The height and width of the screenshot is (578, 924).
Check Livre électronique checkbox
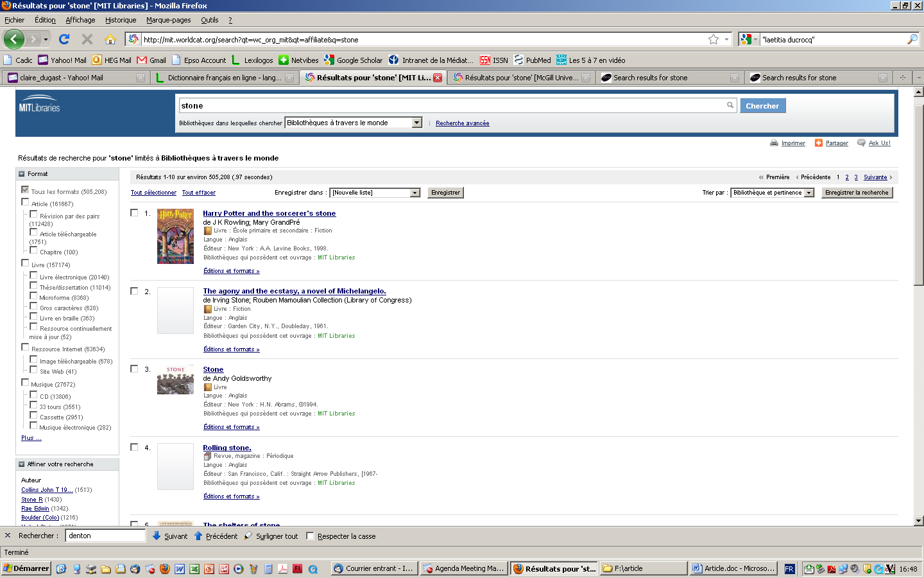point(33,275)
